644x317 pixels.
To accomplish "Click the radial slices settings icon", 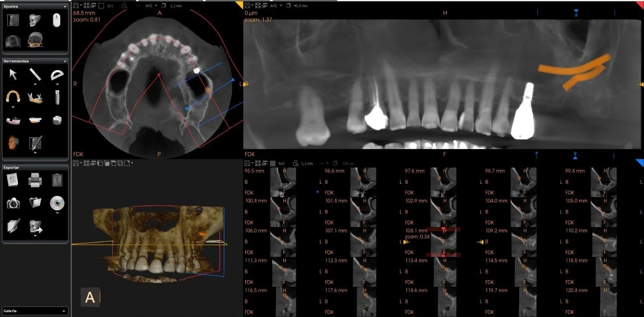I will click(x=13, y=41).
